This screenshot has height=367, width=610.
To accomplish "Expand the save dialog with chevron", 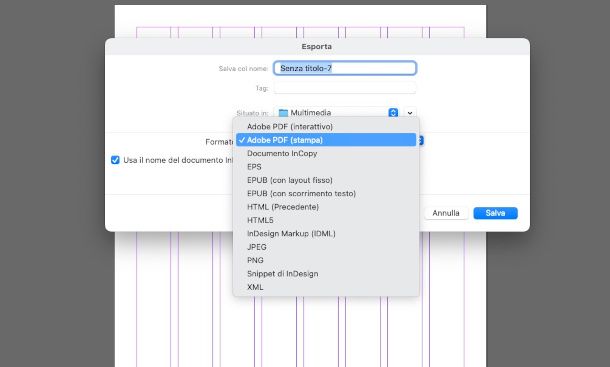I will [410, 112].
